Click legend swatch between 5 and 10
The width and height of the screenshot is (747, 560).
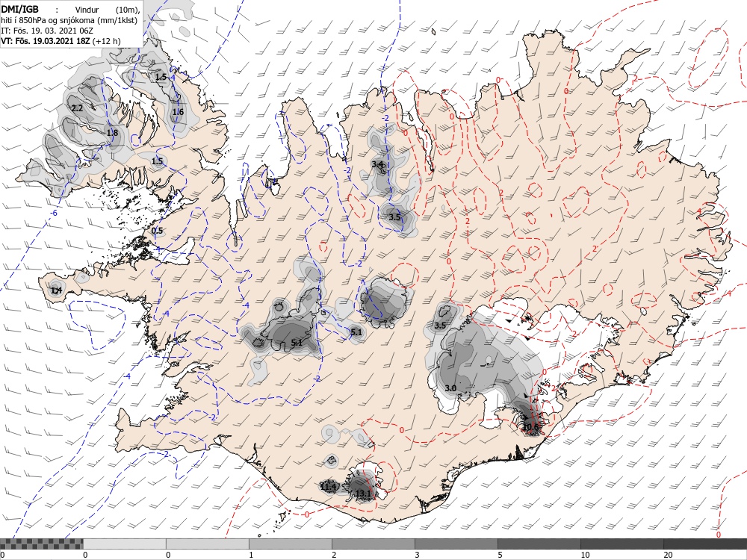[539, 544]
